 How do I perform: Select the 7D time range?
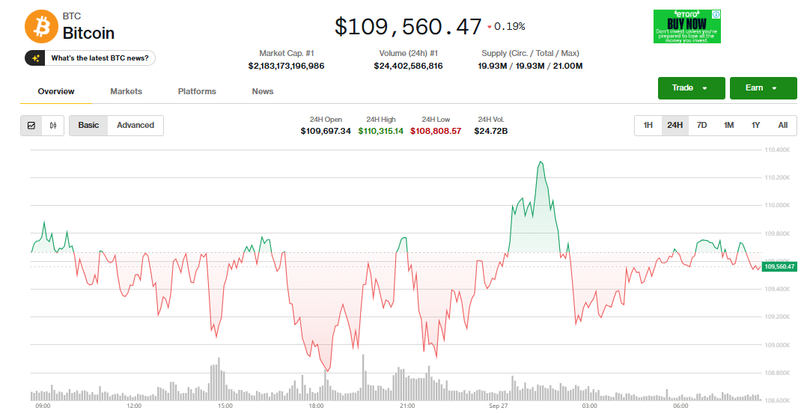702,125
